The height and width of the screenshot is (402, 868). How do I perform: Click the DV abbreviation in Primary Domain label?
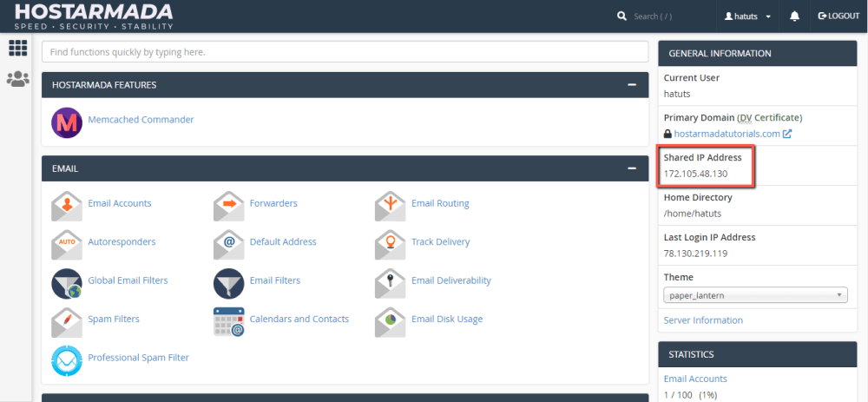pyautogui.click(x=744, y=118)
